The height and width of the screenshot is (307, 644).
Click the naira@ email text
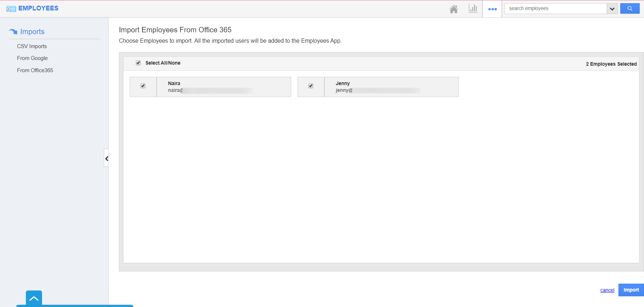(x=176, y=90)
